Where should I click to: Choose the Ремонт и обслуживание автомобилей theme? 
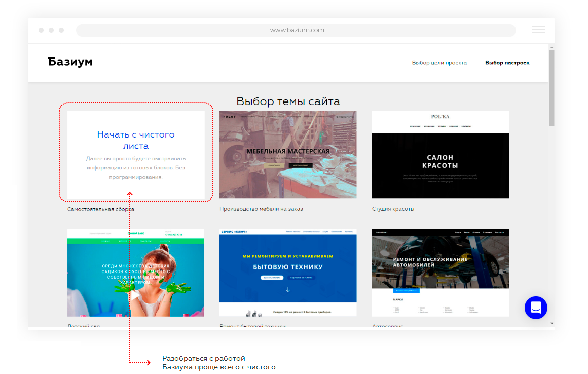pyautogui.click(x=440, y=273)
